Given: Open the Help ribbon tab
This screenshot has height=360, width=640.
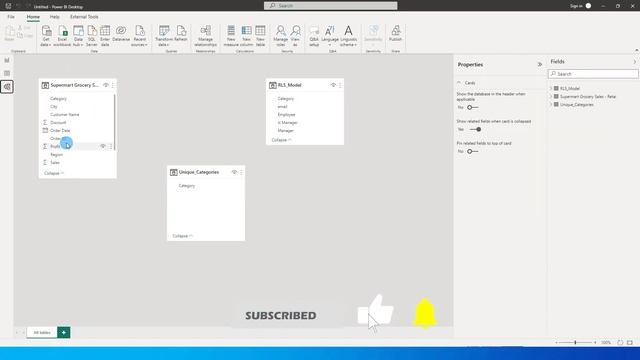Looking at the screenshot, I should coord(54,17).
